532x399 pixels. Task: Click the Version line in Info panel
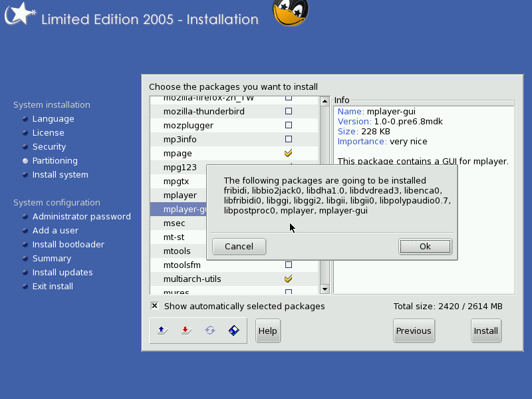390,122
